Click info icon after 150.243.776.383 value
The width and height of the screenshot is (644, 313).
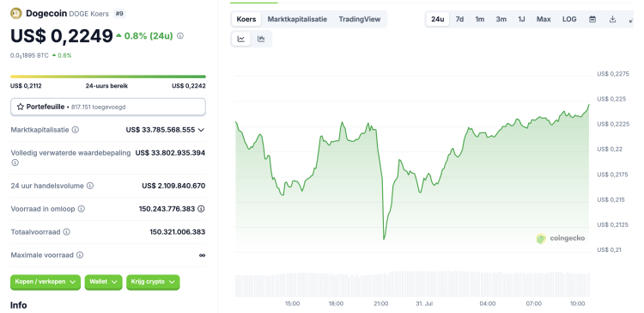point(201,209)
